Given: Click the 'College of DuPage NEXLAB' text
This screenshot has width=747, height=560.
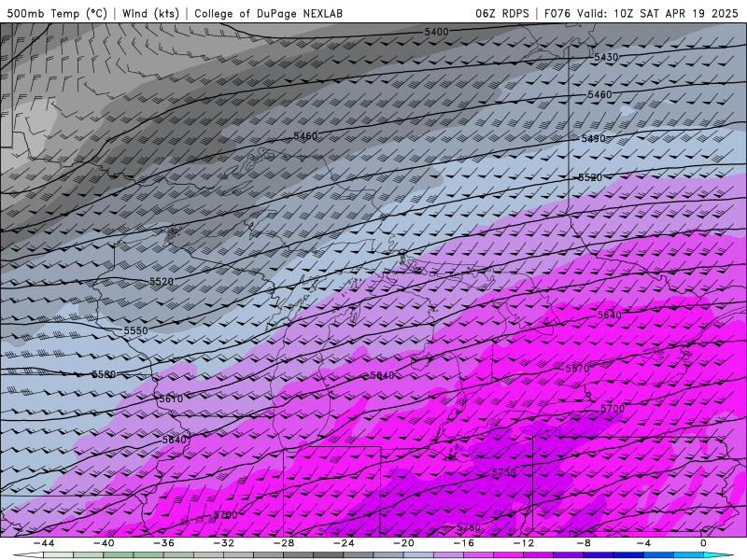Looking at the screenshot, I should pos(268,13).
